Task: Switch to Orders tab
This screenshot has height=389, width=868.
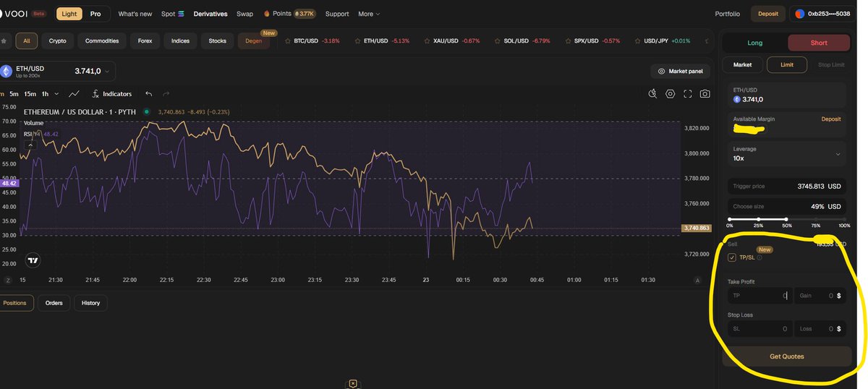Action: click(54, 303)
